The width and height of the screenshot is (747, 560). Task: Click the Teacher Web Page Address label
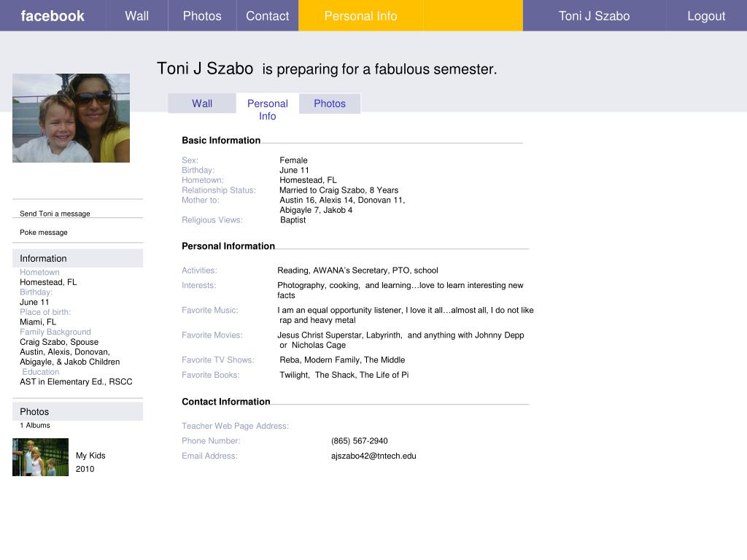[x=236, y=426]
